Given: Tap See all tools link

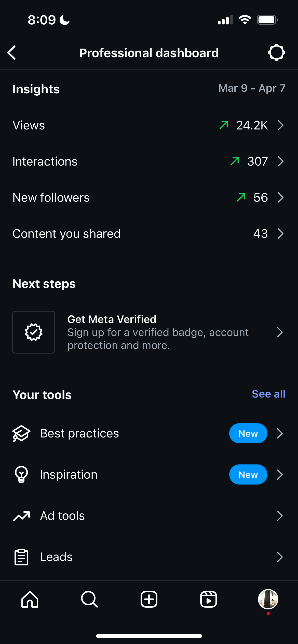Looking at the screenshot, I should click(268, 394).
